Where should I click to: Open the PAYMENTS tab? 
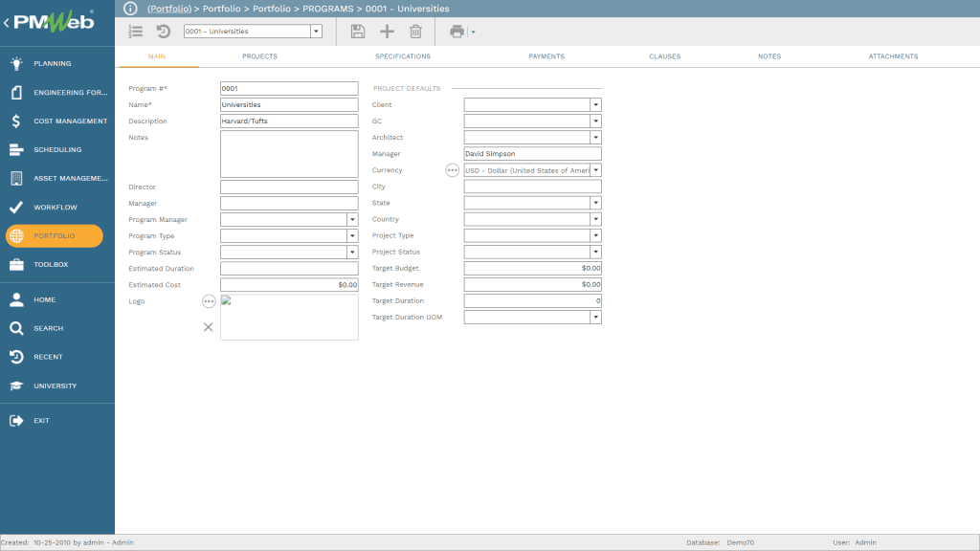(x=546, y=56)
